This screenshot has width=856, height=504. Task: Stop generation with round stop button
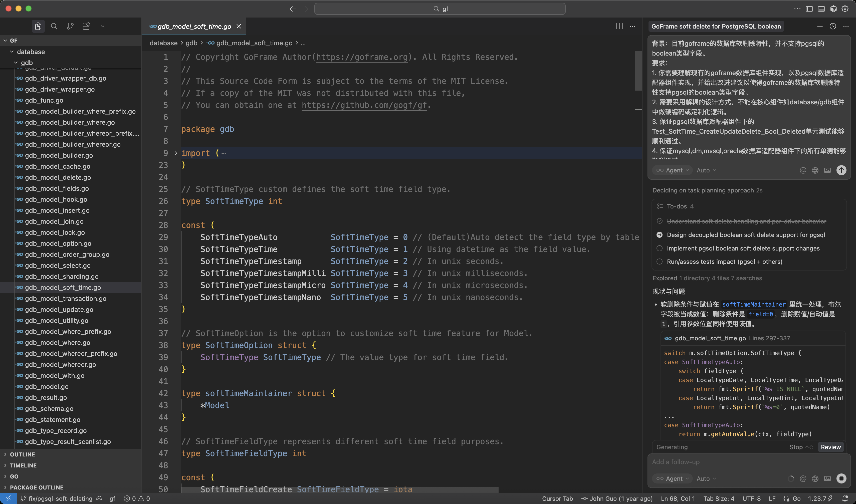(x=841, y=478)
